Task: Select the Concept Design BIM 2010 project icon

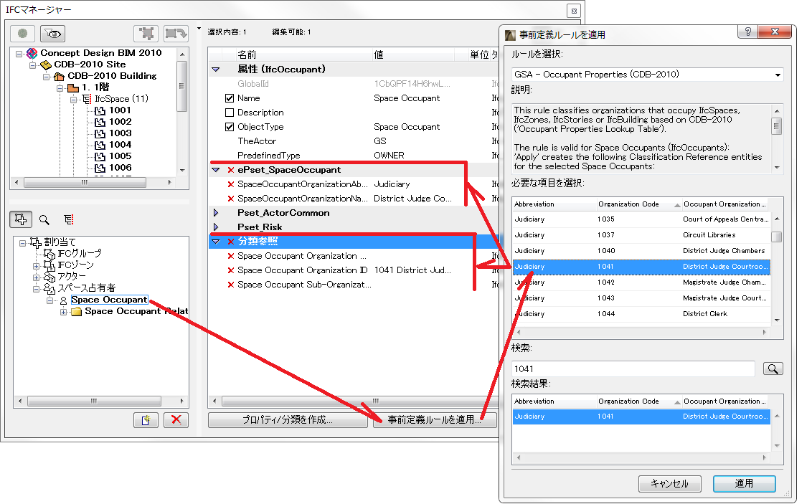Action: (x=32, y=53)
